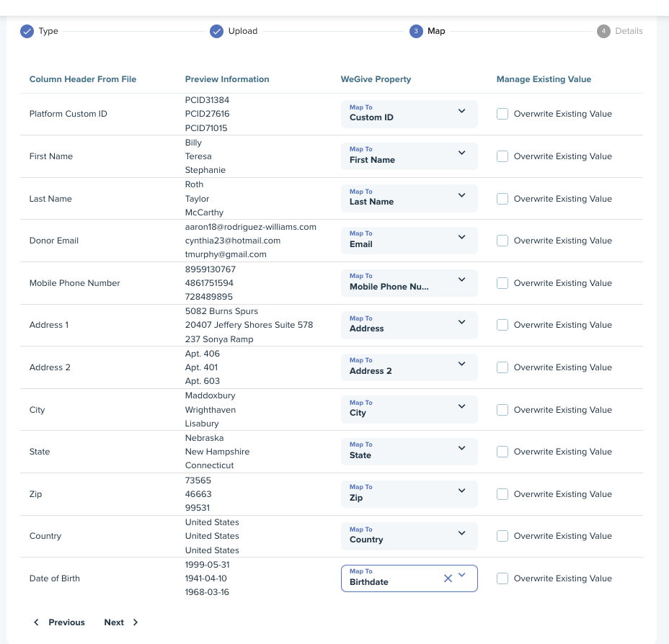
Task: Click the Previous button
Action: pos(59,622)
